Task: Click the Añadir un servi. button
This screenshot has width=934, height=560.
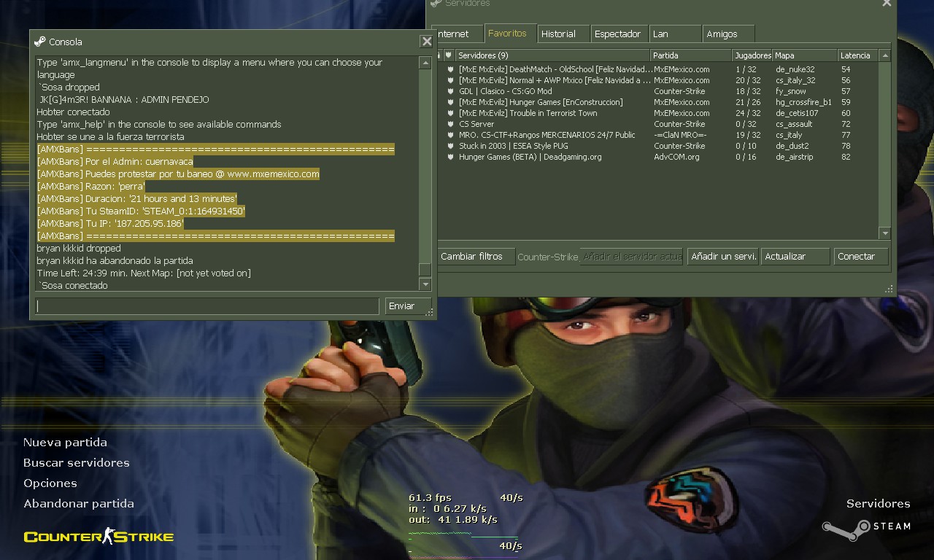Action: tap(723, 257)
